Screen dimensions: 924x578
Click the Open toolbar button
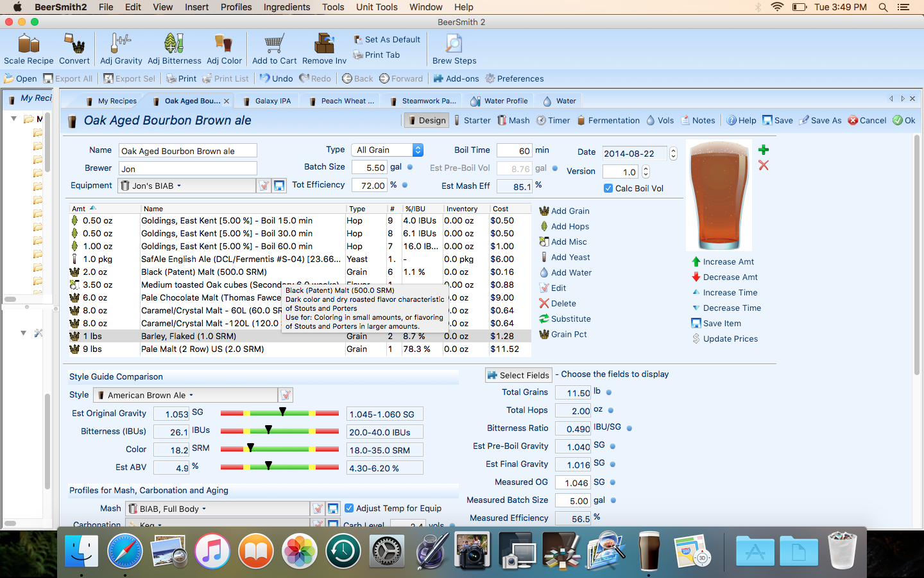(21, 78)
